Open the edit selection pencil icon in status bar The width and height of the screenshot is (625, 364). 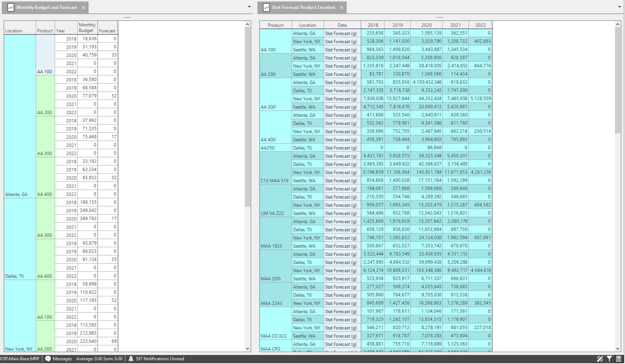[x=600, y=359]
